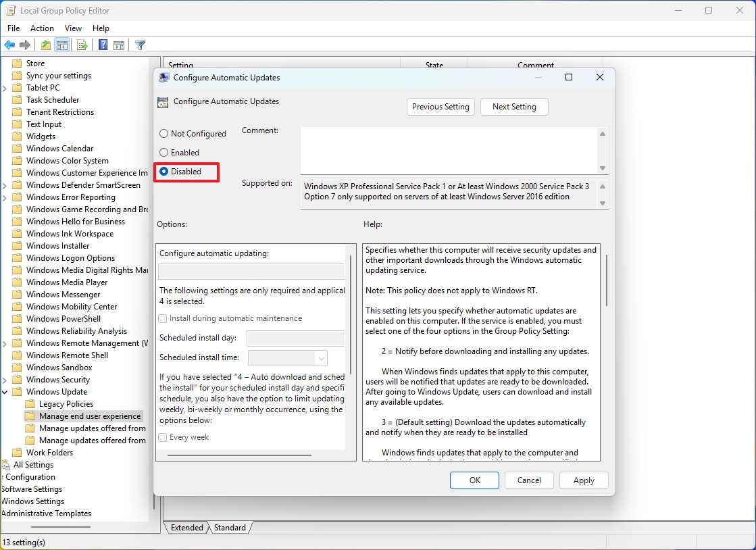Click the Forward arrow in toolbar
This screenshot has width=756, height=550.
(x=25, y=45)
